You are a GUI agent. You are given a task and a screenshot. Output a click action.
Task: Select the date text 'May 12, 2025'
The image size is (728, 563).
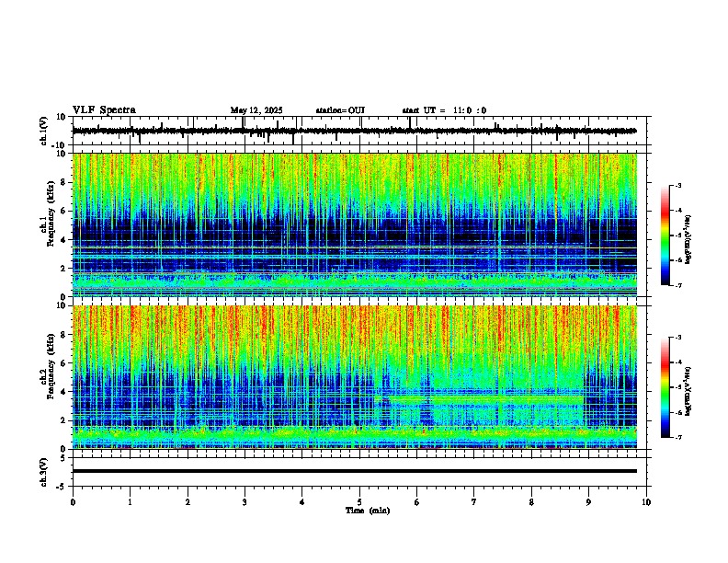[256, 110]
